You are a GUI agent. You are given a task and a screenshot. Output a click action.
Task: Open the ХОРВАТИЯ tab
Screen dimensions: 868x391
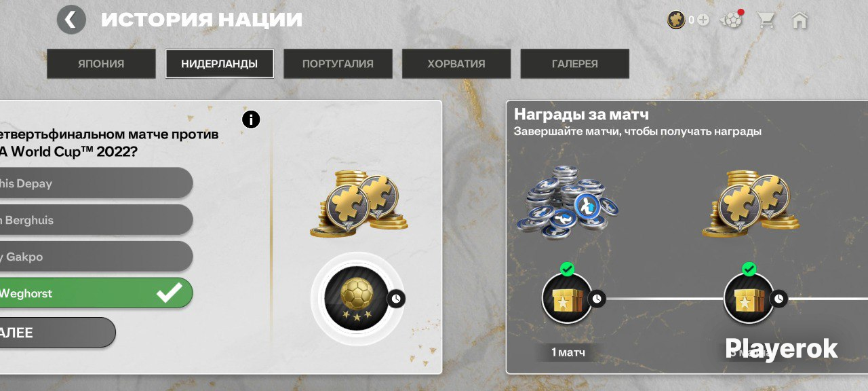[x=456, y=64]
